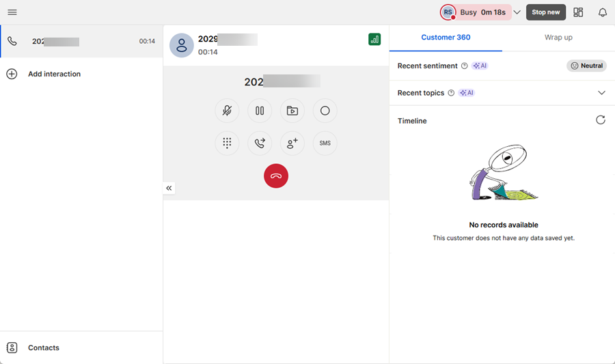Click Add interaction

tap(54, 74)
